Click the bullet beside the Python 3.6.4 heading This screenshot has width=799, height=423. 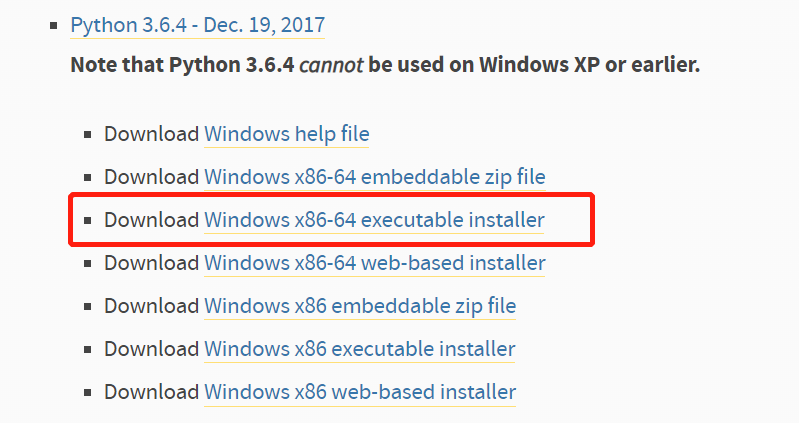pyautogui.click(x=54, y=25)
